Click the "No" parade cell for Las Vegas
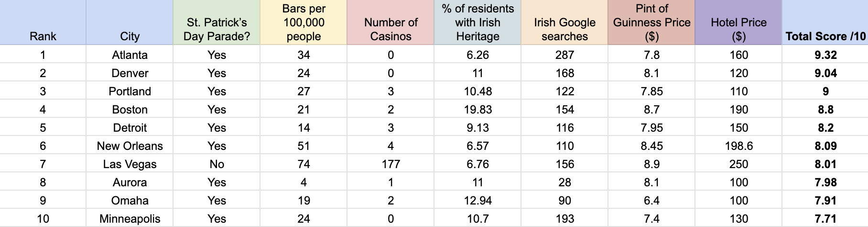The image size is (868, 227). coord(217,164)
